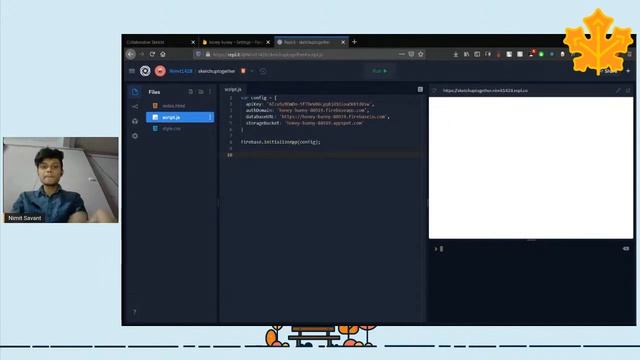Select the script.js editor tab
The width and height of the screenshot is (640, 360).
pos(233,89)
